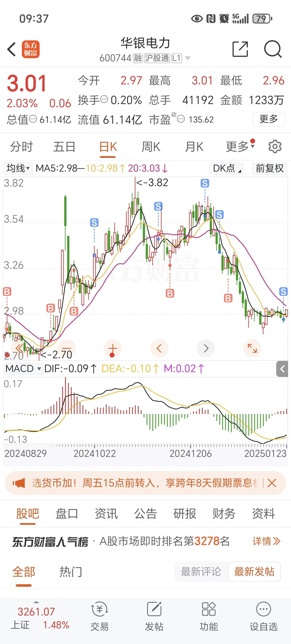Tap the MA5:2.98 legend value
This screenshot has height=644, width=291.
(x=57, y=168)
